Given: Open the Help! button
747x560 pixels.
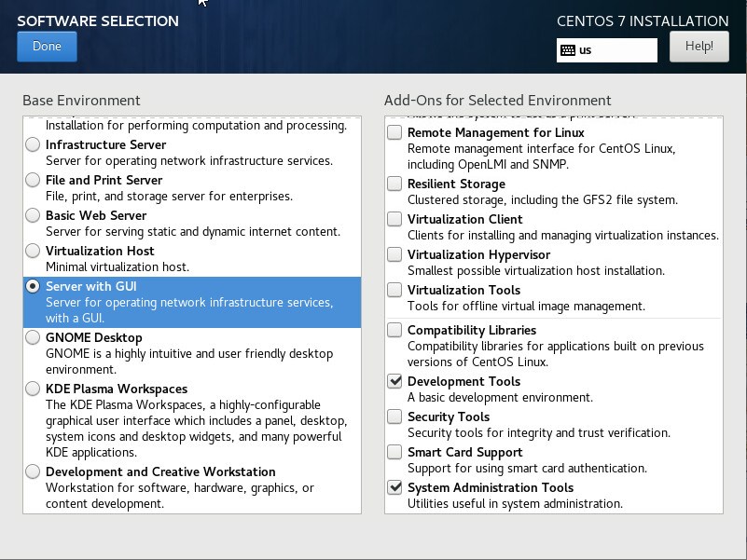Looking at the screenshot, I should pos(699,47).
